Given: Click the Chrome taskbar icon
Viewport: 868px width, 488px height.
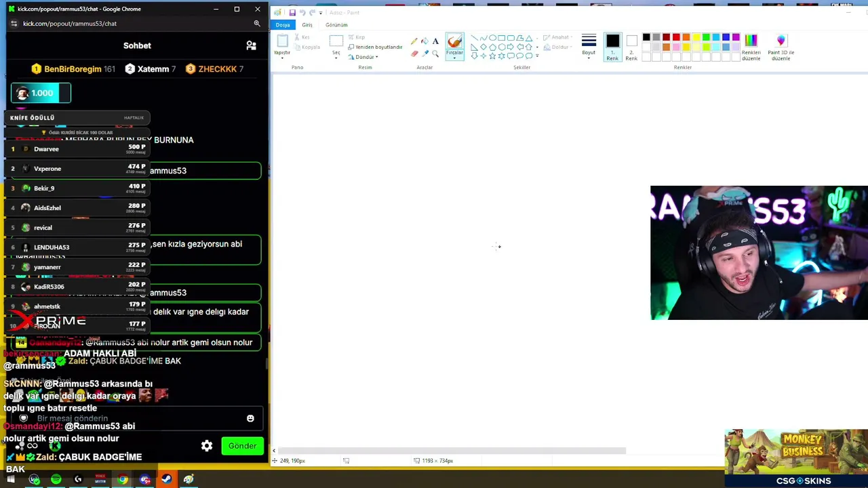Looking at the screenshot, I should [x=122, y=479].
